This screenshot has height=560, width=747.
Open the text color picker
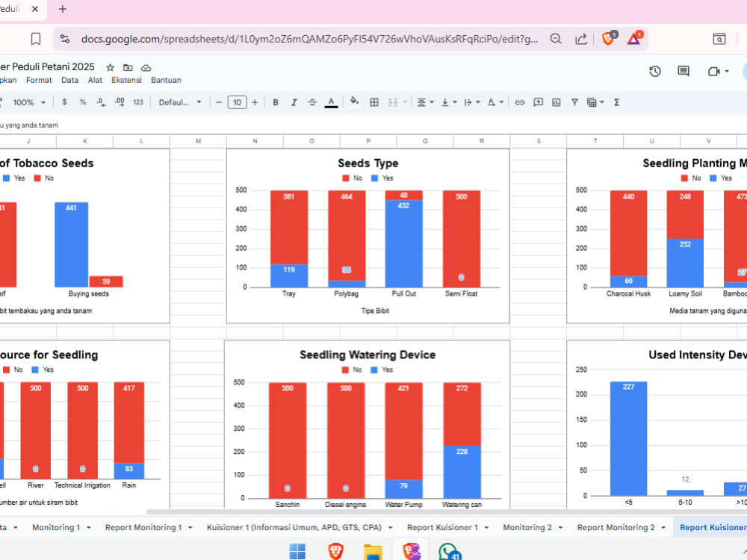tap(331, 102)
